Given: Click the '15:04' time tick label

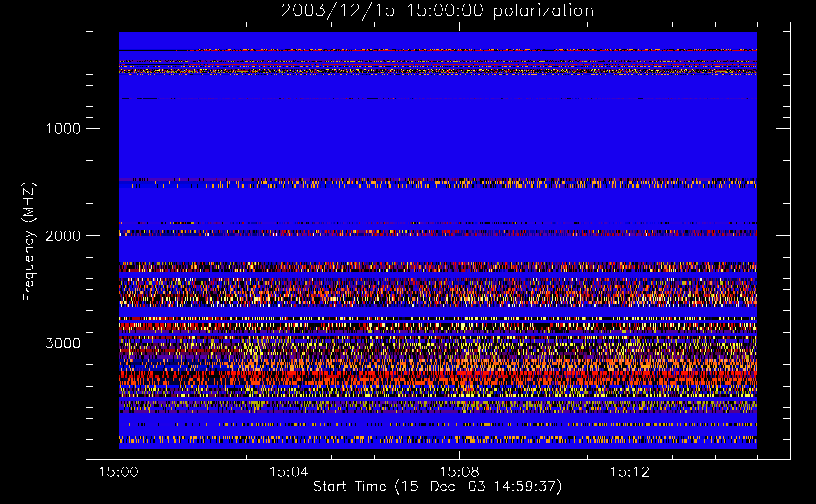Looking at the screenshot, I should 288,472.
